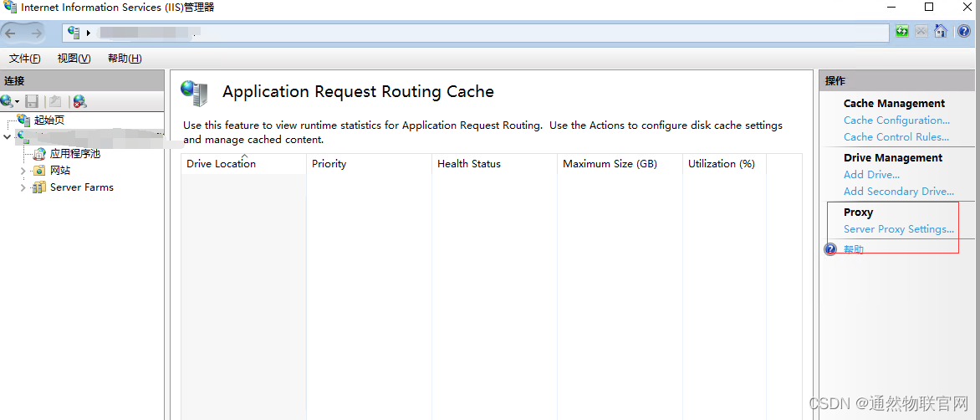The image size is (980, 420).
Task: Sort by Priority column header
Action: (x=370, y=164)
